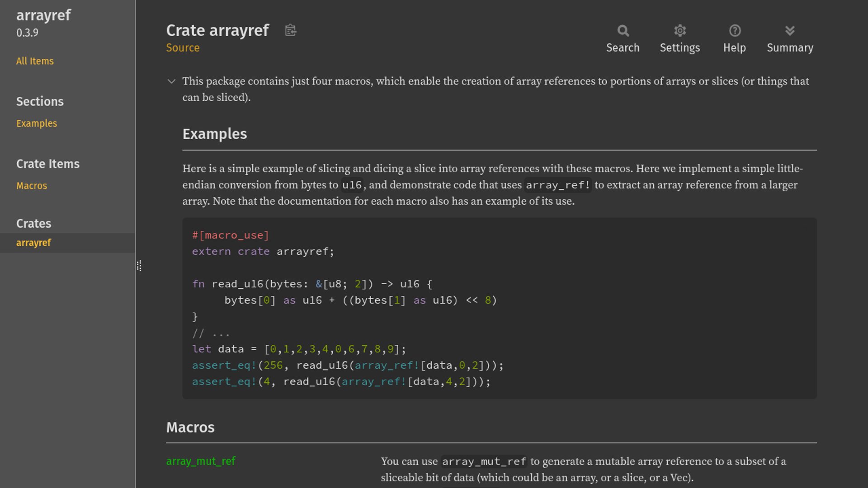Click the inline code 'u16' in the paragraph

click(x=352, y=185)
